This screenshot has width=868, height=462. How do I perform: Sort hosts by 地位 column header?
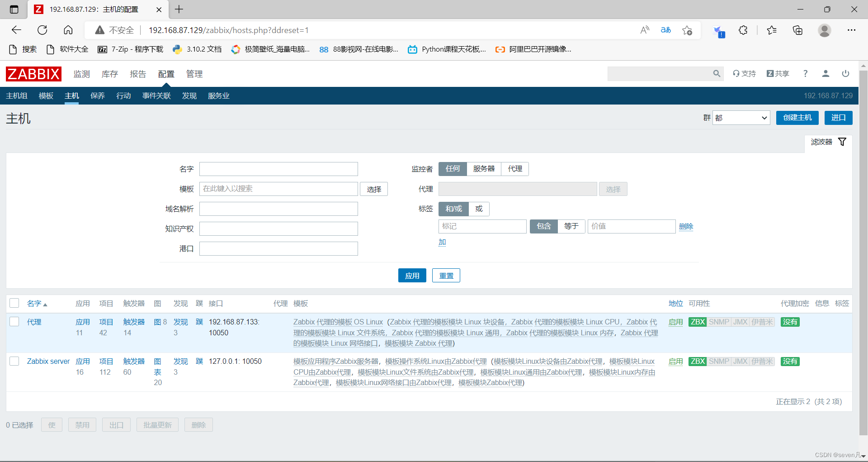click(676, 304)
